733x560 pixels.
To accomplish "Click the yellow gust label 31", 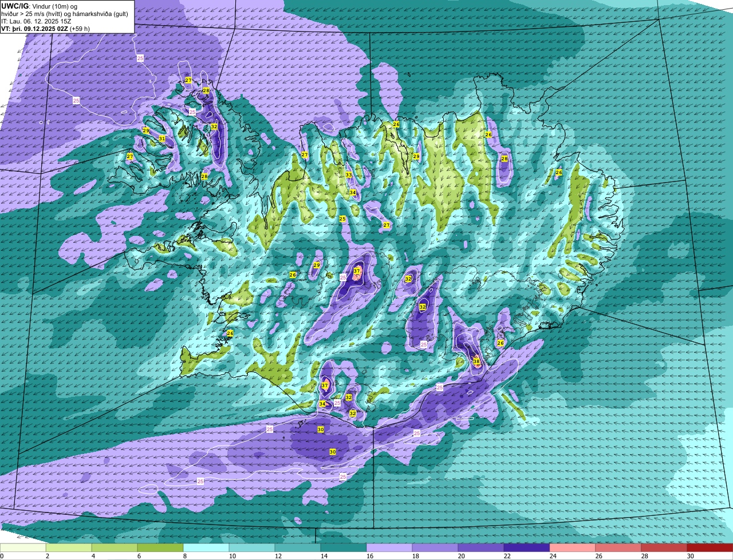I will click(162, 139).
